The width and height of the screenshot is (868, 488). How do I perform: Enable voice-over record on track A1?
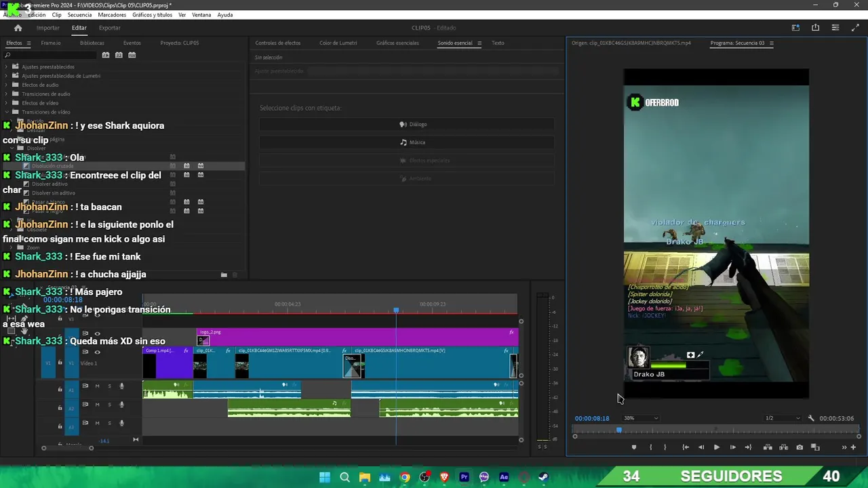(x=122, y=386)
